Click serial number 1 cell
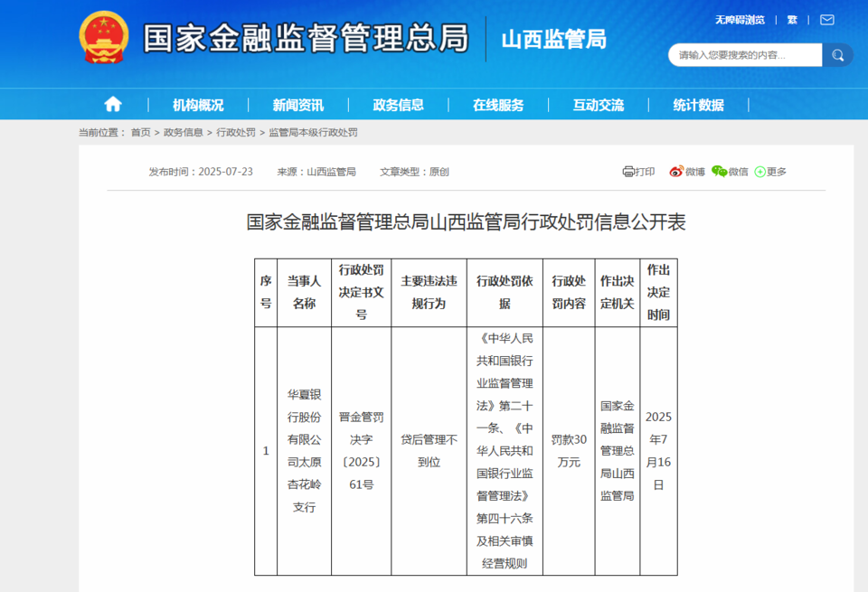Screen dimensions: 868x592 point(266,450)
